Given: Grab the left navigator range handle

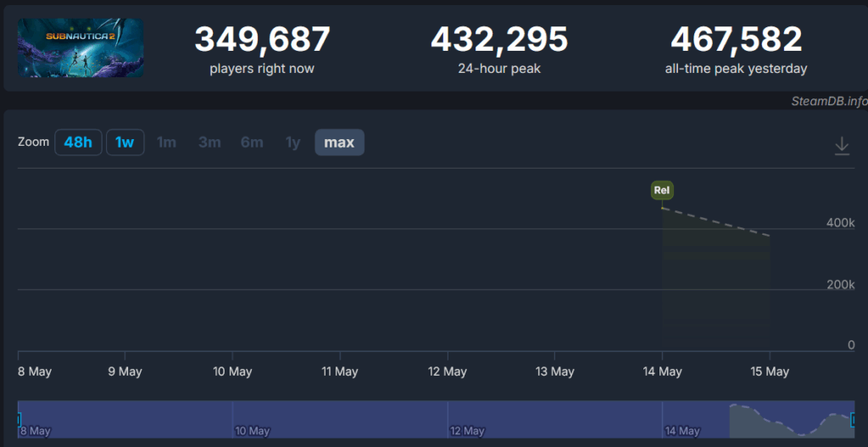Looking at the screenshot, I should tap(19, 419).
